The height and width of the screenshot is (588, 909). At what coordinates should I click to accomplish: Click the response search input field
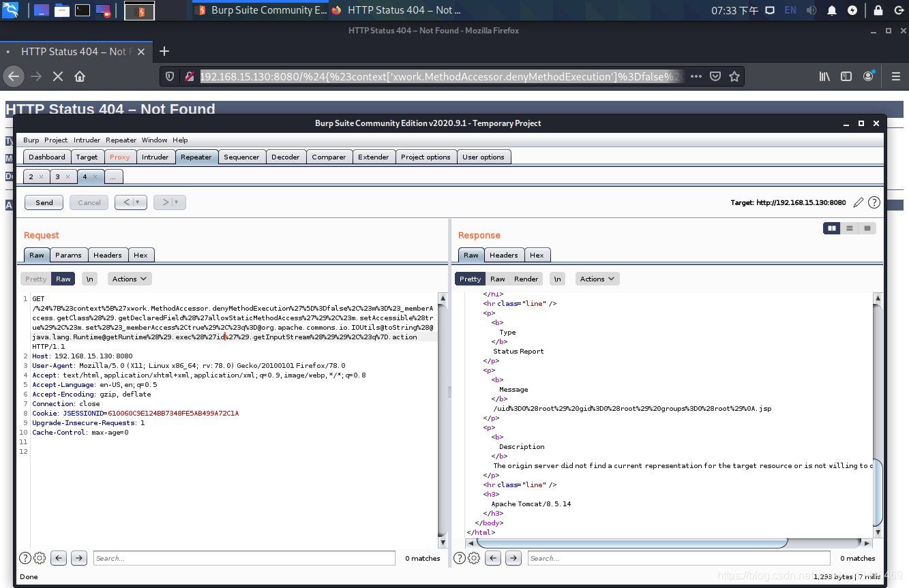[x=679, y=558]
